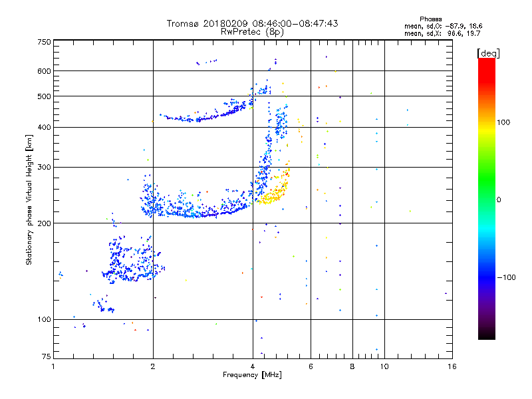Click the blue colorbar region beside '-100'
Screen dimensions: 532x399
[x=487, y=277]
